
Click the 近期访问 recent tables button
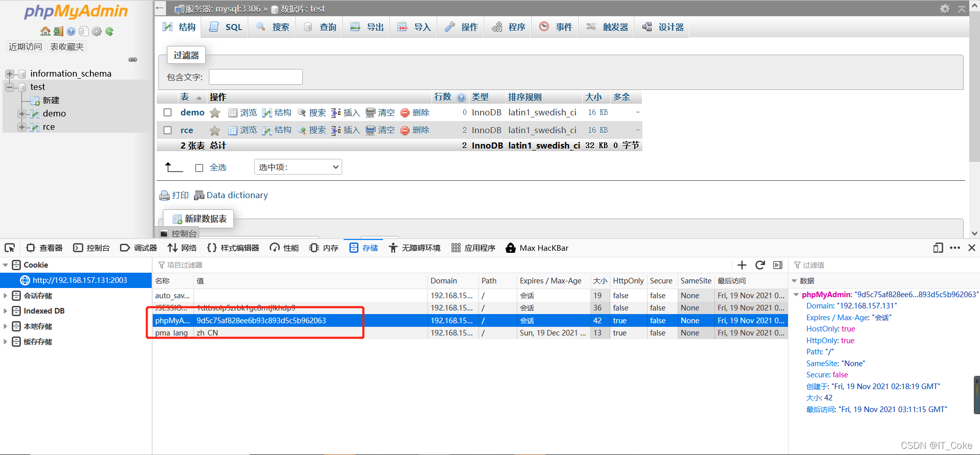pyautogui.click(x=26, y=46)
